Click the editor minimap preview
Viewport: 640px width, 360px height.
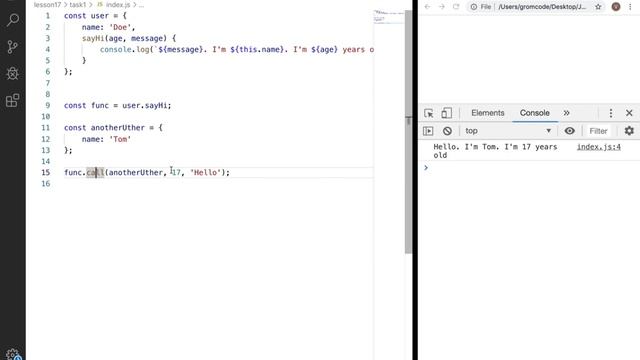click(389, 16)
